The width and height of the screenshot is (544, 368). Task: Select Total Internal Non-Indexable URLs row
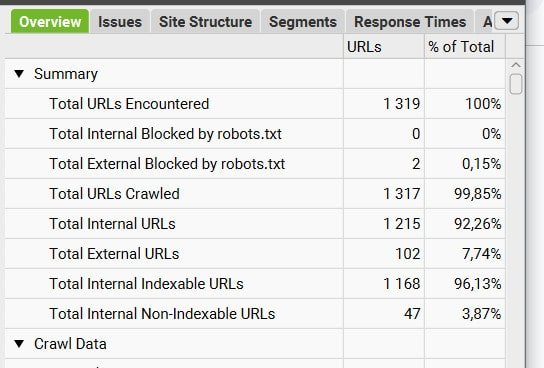point(255,314)
